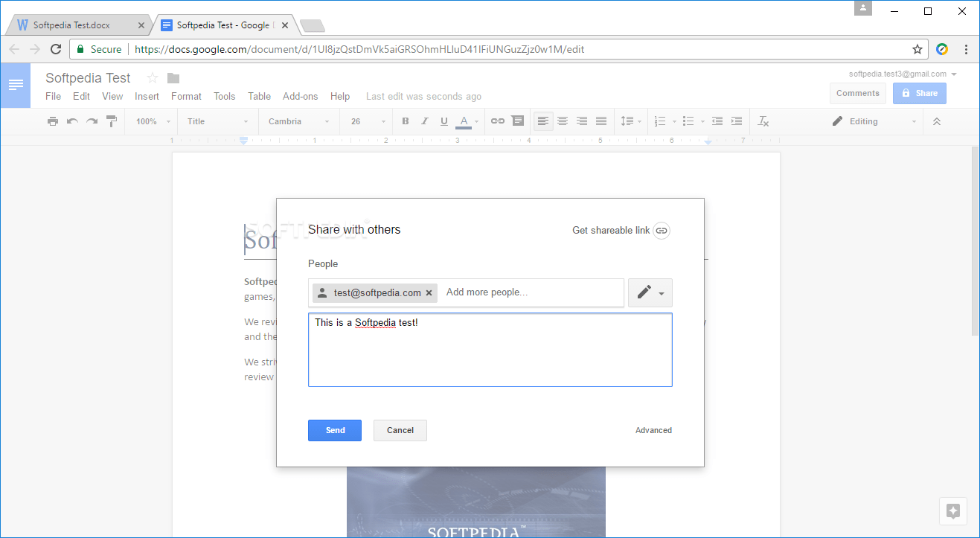Image resolution: width=980 pixels, height=538 pixels.
Task: Click the Send button
Action: pos(334,430)
